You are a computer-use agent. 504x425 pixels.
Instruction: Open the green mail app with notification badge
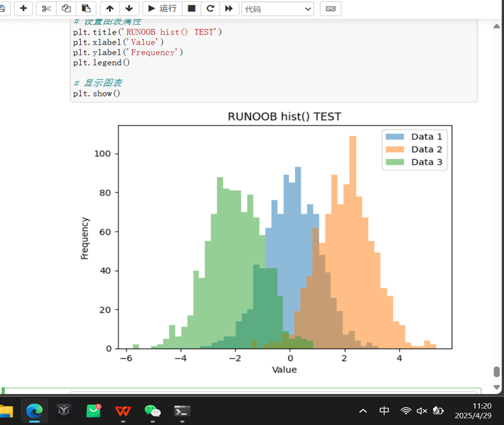(93, 411)
